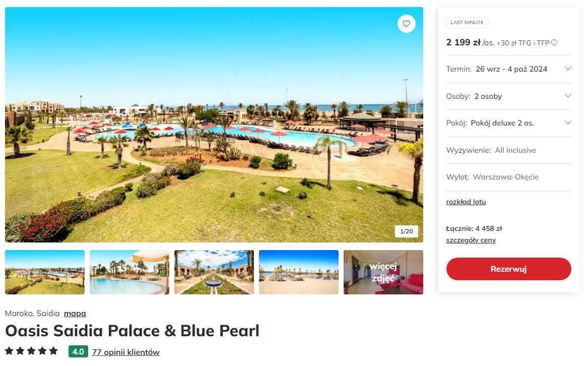Expand the Termin date dropdown chevron
Image resolution: width=588 pixels, height=366 pixels.
coord(568,69)
